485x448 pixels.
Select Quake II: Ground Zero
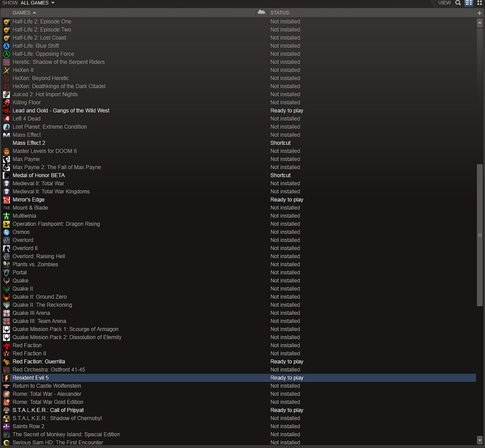pos(39,297)
